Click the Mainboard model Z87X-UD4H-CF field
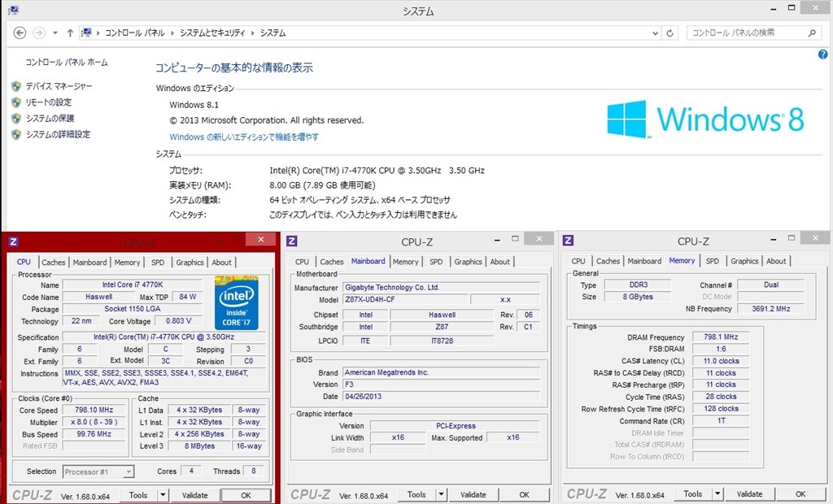The width and height of the screenshot is (833, 504). point(406,299)
